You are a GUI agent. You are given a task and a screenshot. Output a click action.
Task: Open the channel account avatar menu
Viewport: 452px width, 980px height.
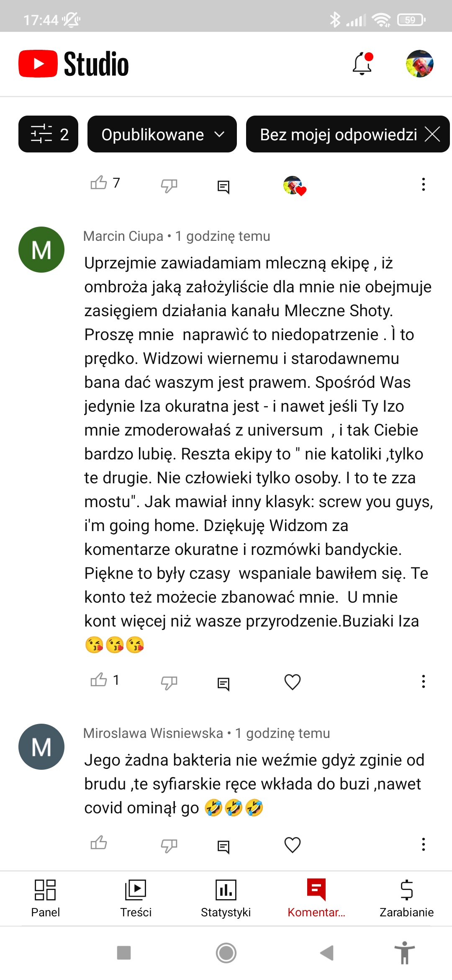419,64
